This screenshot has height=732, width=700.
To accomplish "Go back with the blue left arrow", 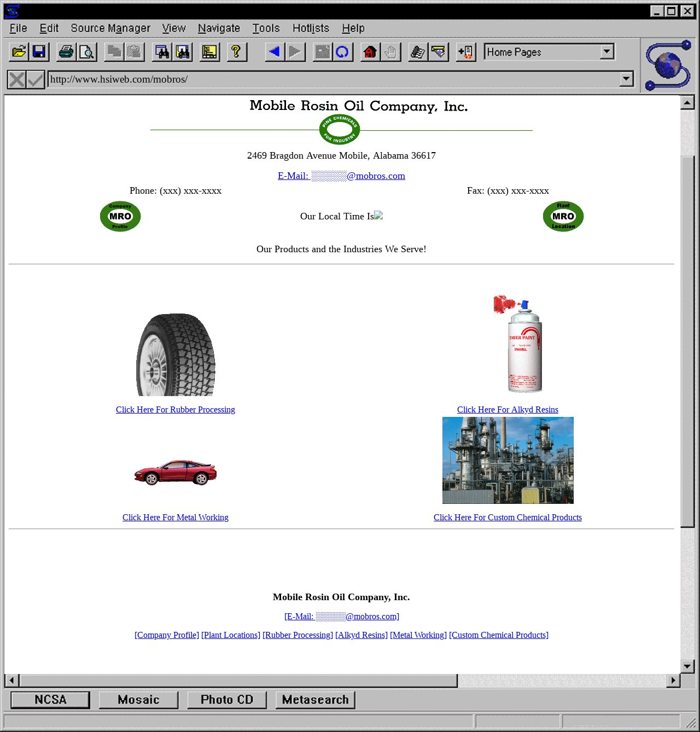I will [x=275, y=52].
